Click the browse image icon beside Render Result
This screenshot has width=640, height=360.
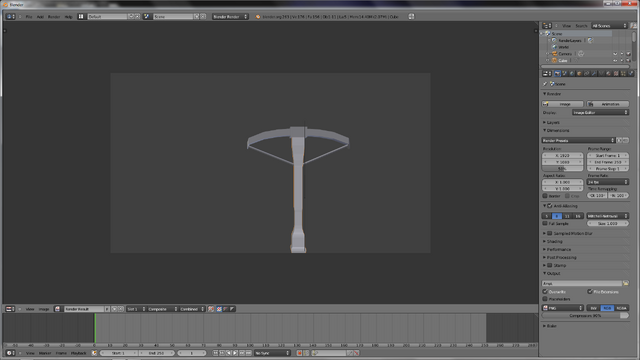(58, 309)
